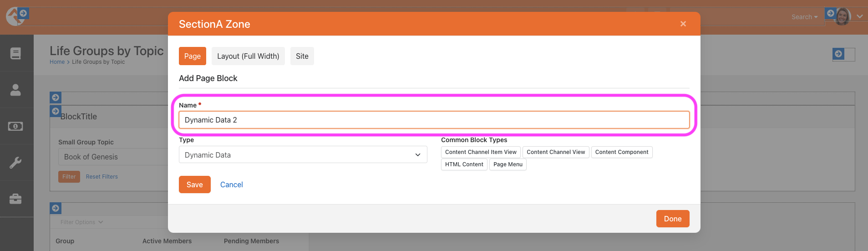The height and width of the screenshot is (251, 868).
Task: Sort by the Pending Members column header
Action: pos(251,241)
